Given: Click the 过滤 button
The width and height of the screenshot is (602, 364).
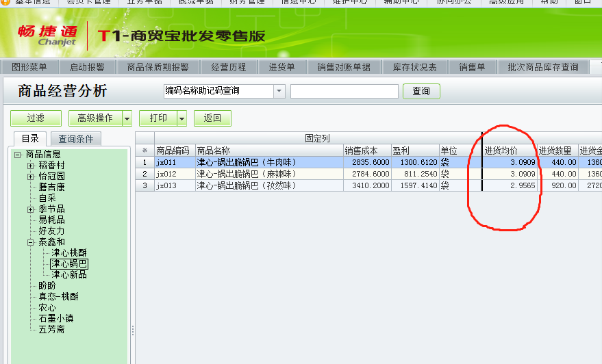Looking at the screenshot, I should coord(36,118).
